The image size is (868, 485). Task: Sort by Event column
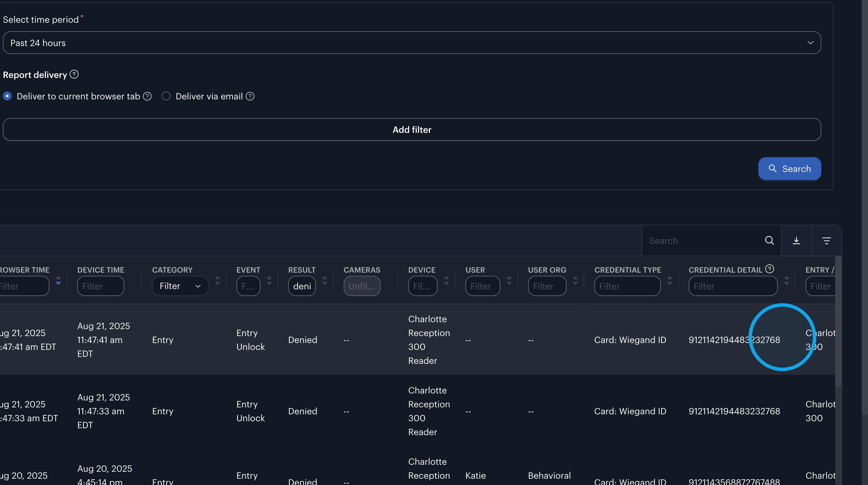pos(269,281)
